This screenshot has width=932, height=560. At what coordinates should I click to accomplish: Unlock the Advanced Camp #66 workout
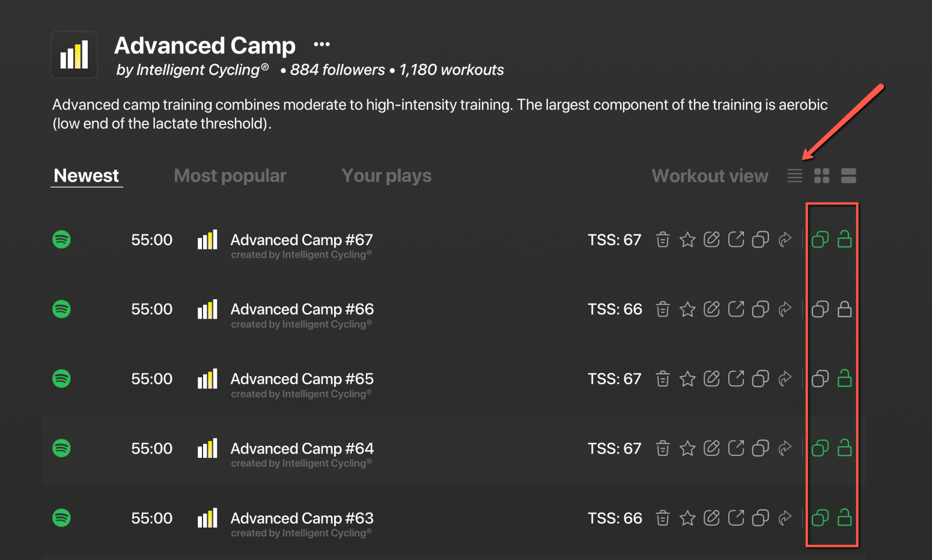tap(845, 309)
